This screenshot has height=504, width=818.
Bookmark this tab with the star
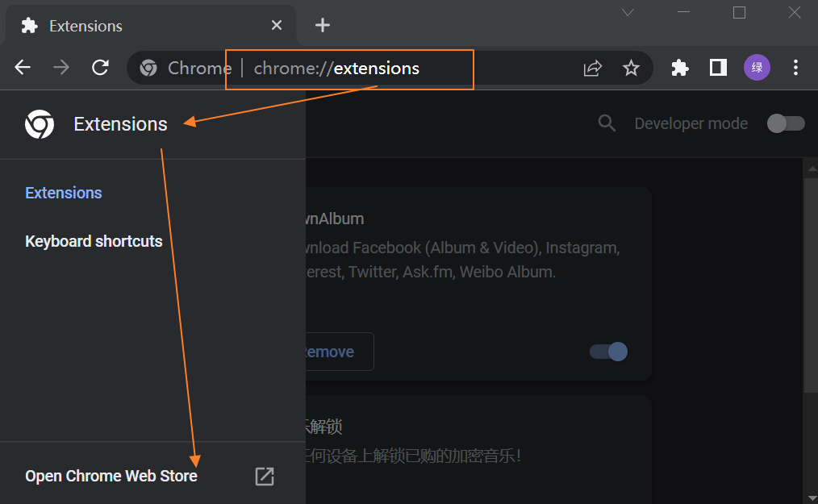pos(631,68)
